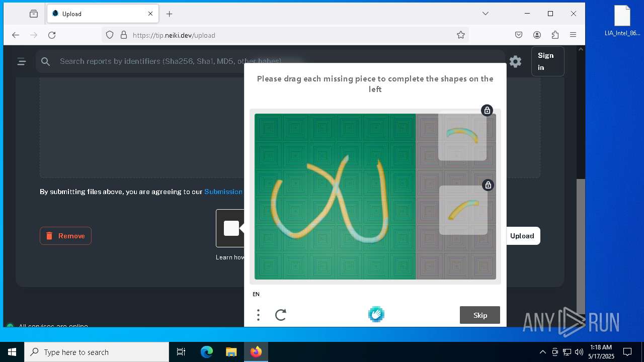The width and height of the screenshot is (644, 362).
Task: Open the Submission terms link
Action: (x=223, y=192)
